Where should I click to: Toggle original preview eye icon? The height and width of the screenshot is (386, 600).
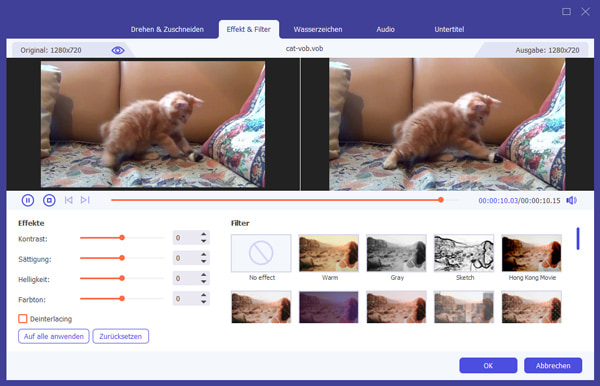[x=118, y=50]
